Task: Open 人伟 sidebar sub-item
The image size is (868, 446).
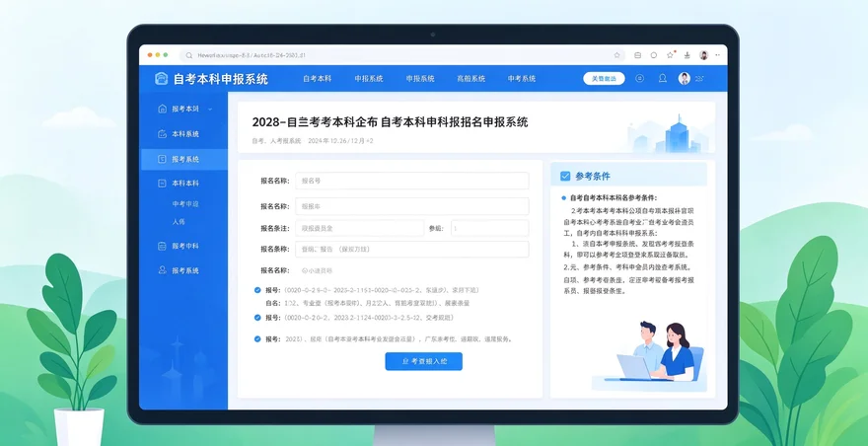Action: [179, 222]
